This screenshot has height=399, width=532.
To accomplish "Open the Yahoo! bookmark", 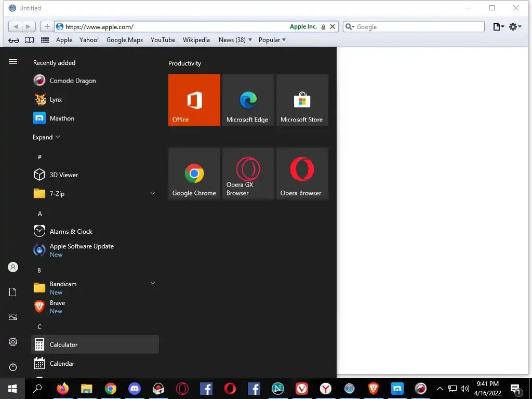I will coord(89,40).
